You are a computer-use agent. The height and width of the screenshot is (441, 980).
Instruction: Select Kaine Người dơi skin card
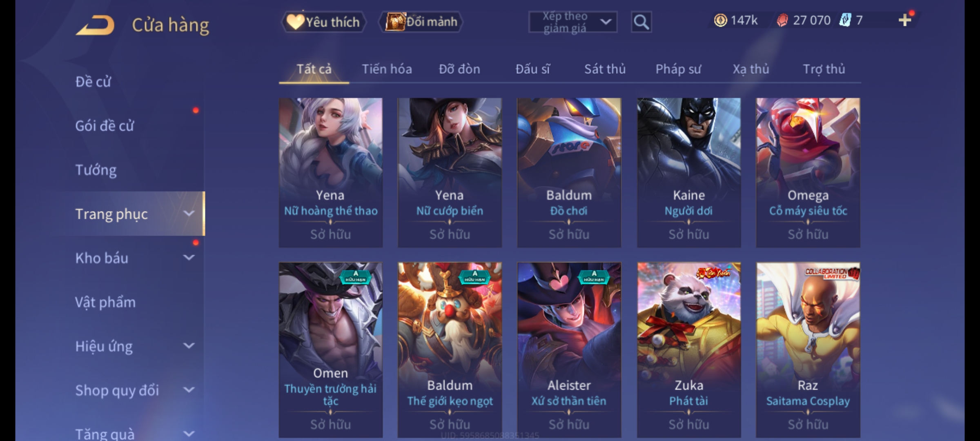click(x=689, y=172)
